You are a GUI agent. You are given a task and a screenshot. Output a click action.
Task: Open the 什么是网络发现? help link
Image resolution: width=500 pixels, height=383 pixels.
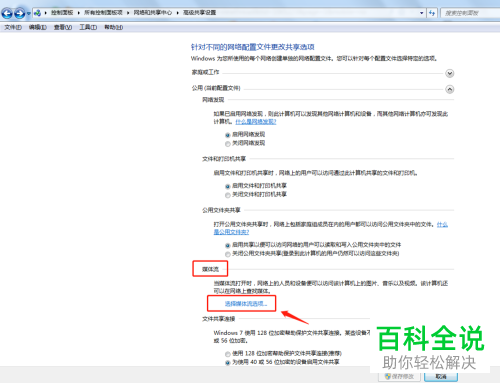click(x=256, y=122)
